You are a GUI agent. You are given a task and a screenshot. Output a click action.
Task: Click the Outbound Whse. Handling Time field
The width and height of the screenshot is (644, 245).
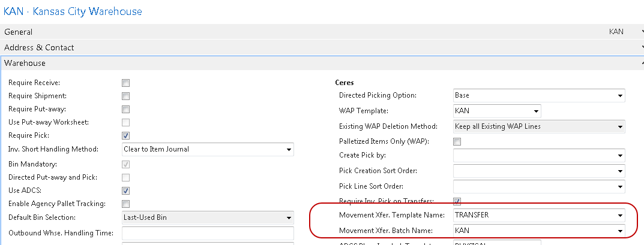tap(208, 233)
